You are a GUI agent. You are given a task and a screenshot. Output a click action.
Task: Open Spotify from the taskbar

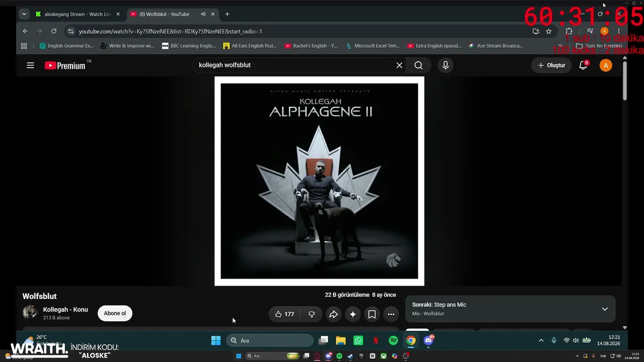(x=393, y=340)
